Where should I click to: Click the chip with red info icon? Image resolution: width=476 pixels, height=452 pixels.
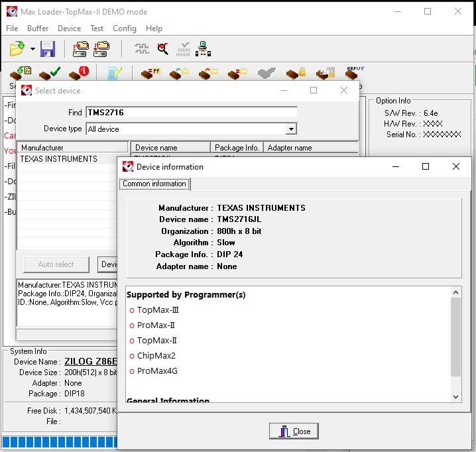(x=78, y=74)
